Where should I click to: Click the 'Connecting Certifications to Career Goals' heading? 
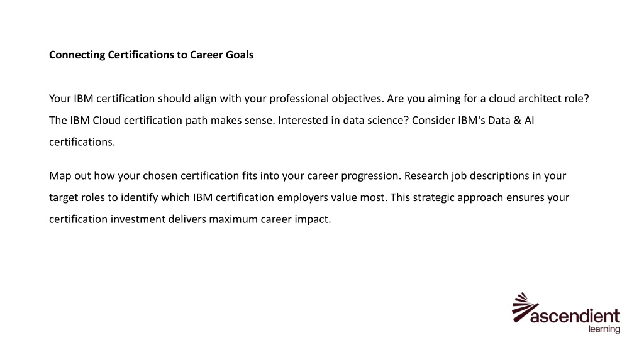(x=151, y=55)
